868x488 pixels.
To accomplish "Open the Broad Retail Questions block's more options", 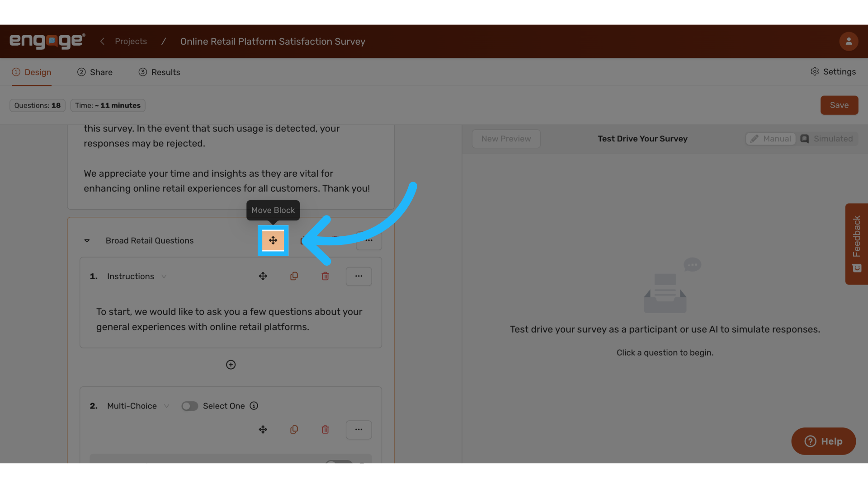I will 369,240.
